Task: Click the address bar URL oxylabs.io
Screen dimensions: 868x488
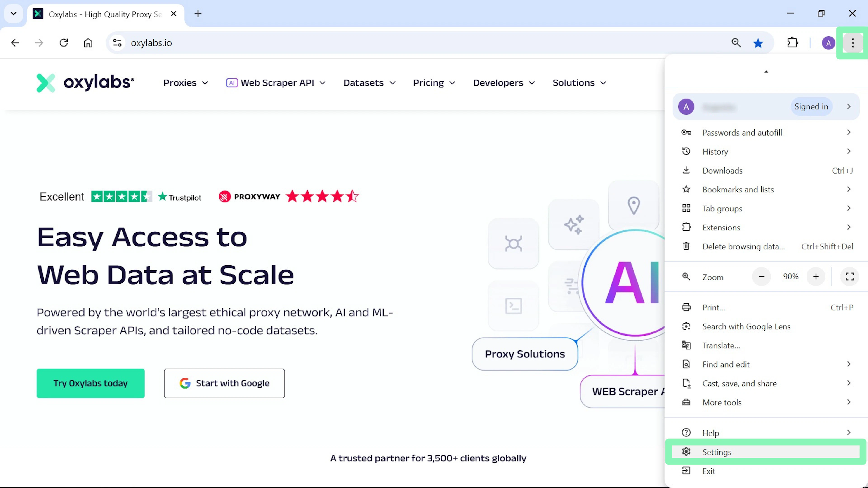Action: pyautogui.click(x=151, y=43)
